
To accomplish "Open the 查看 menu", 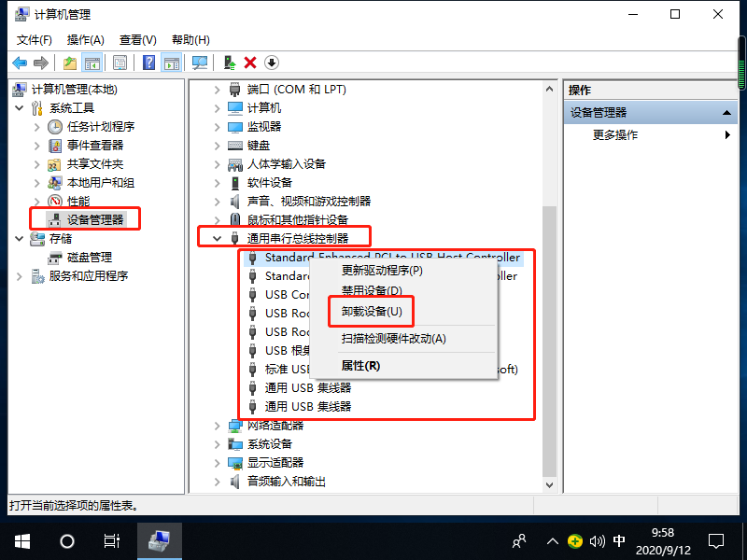I will 136,40.
